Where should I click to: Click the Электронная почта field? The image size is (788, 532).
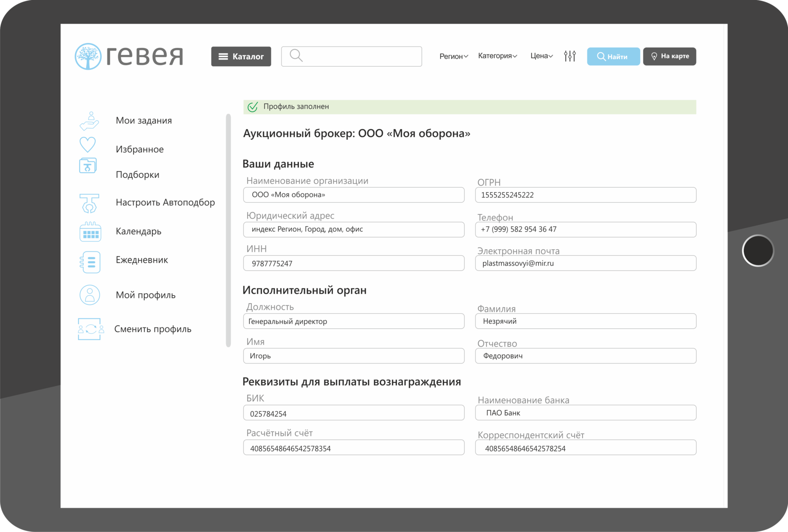point(585,263)
